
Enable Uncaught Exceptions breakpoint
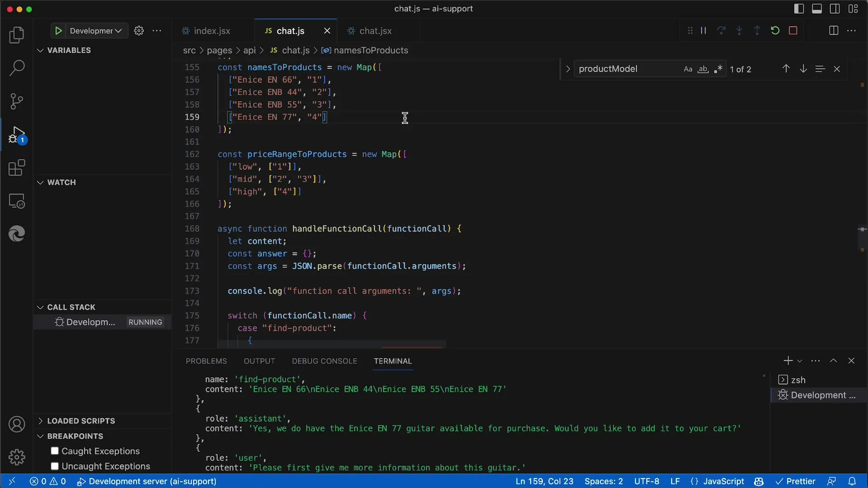[x=55, y=466]
